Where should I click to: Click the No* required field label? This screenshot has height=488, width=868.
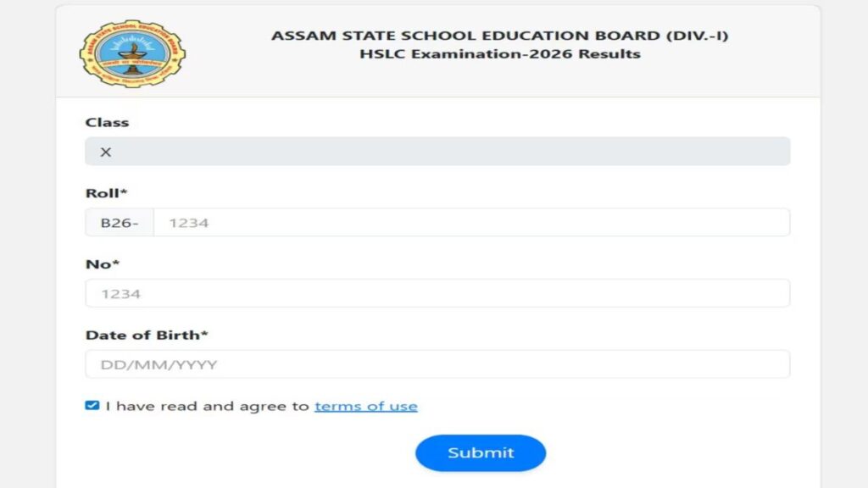[x=101, y=264]
